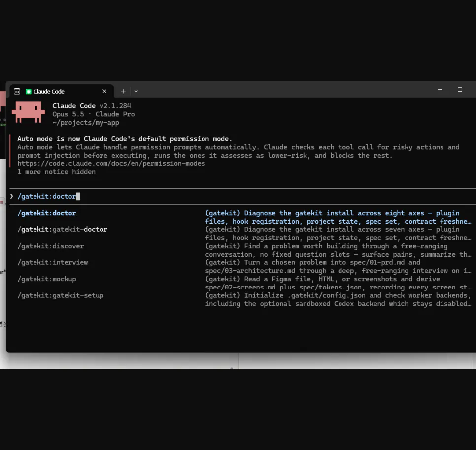Click the description starting 'Turn a chosen problem'
The width and height of the screenshot is (476, 450).
(x=338, y=266)
